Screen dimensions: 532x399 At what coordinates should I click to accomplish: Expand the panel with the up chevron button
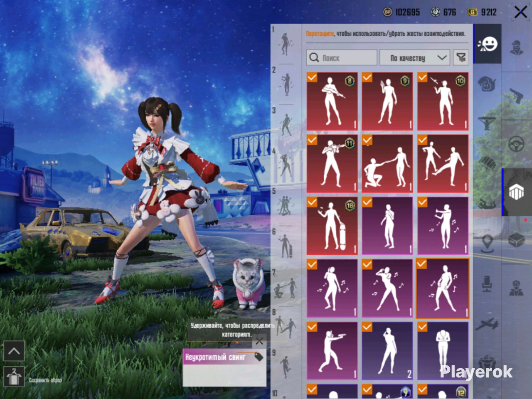click(14, 351)
